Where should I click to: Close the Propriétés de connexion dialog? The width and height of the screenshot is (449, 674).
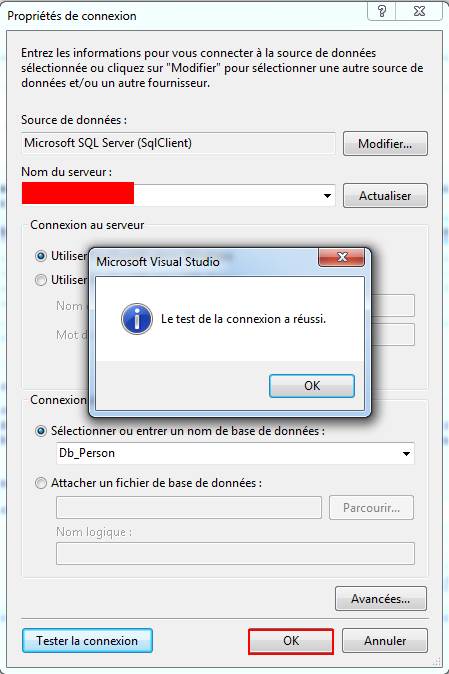[x=419, y=11]
